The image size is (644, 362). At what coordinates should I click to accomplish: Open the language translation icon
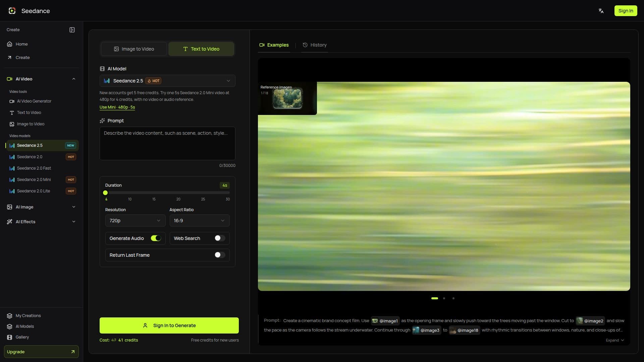click(601, 11)
